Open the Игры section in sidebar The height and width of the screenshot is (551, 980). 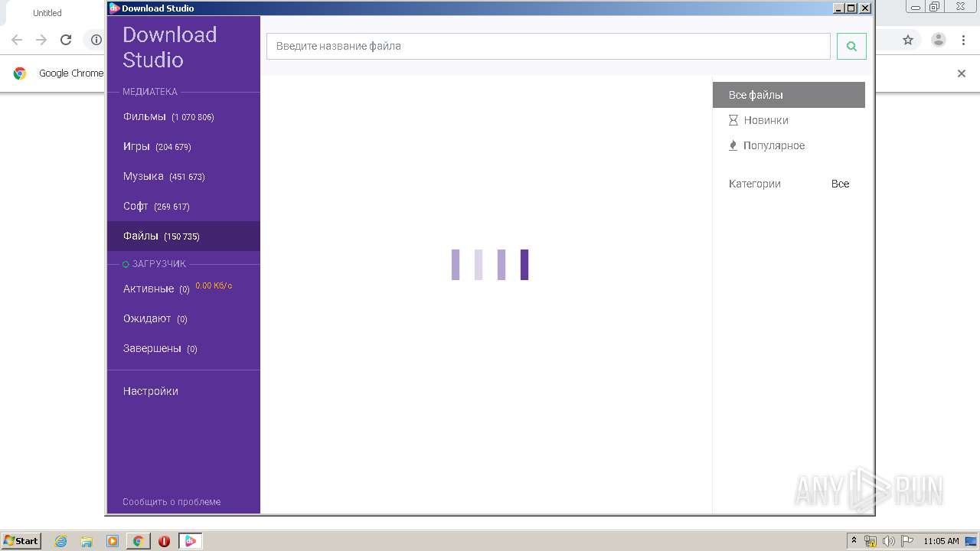184,147
